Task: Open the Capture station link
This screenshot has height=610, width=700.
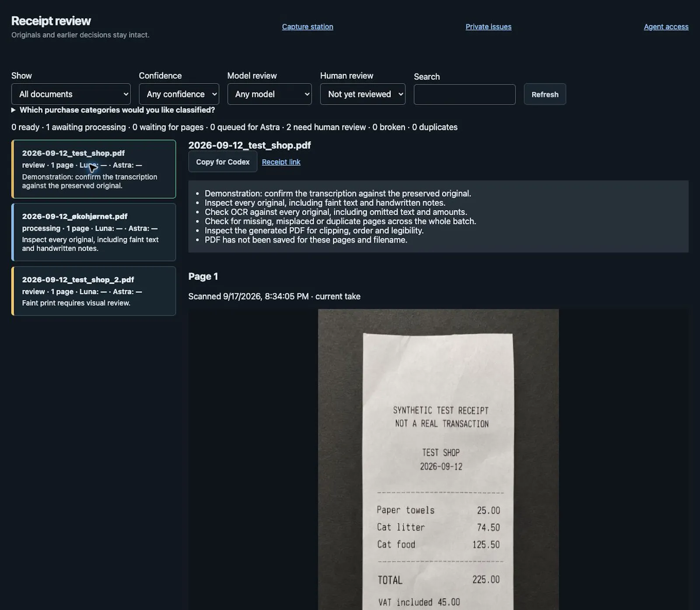Action: [x=308, y=27]
